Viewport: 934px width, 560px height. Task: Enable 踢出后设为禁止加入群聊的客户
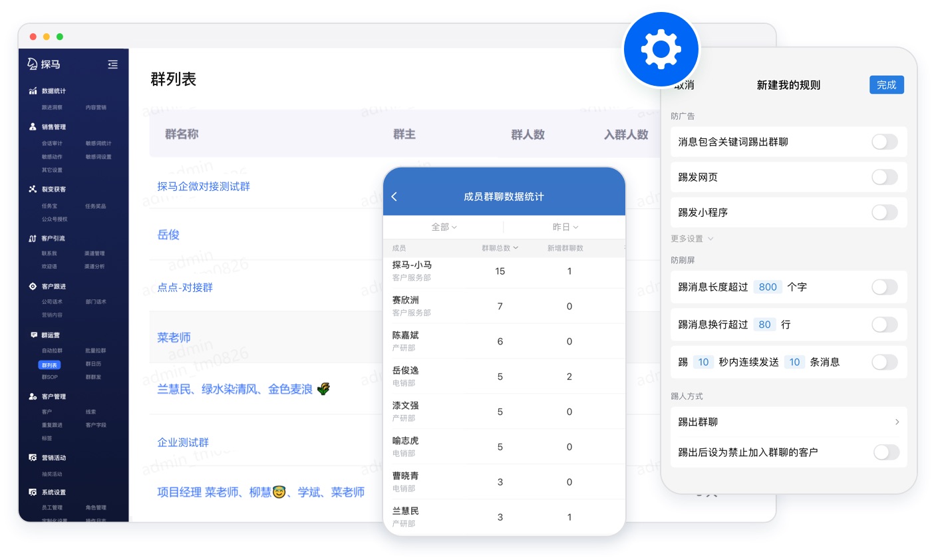click(x=886, y=452)
